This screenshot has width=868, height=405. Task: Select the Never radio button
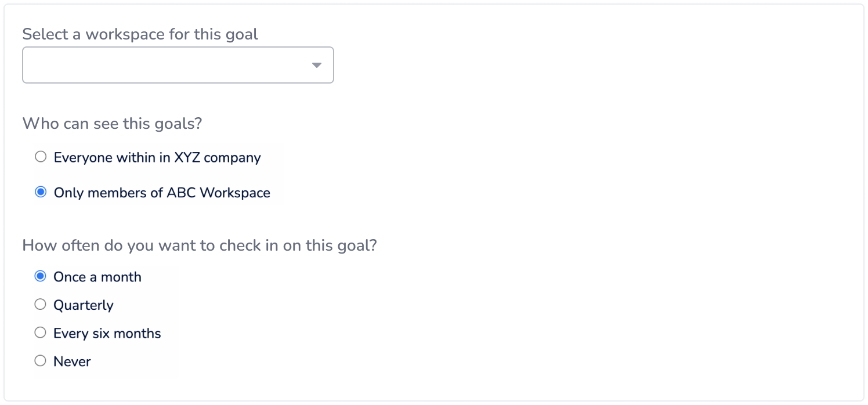click(40, 361)
